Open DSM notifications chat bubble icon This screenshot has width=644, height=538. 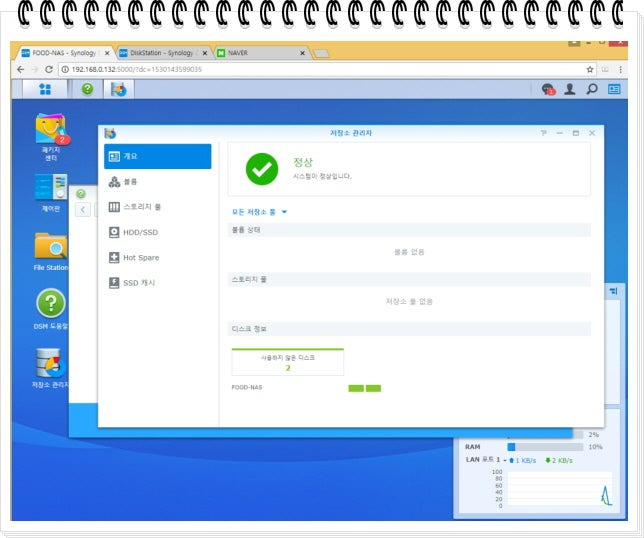[548, 89]
